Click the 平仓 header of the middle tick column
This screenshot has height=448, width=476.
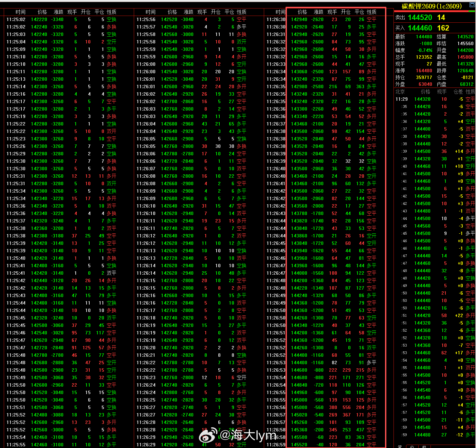(x=229, y=12)
